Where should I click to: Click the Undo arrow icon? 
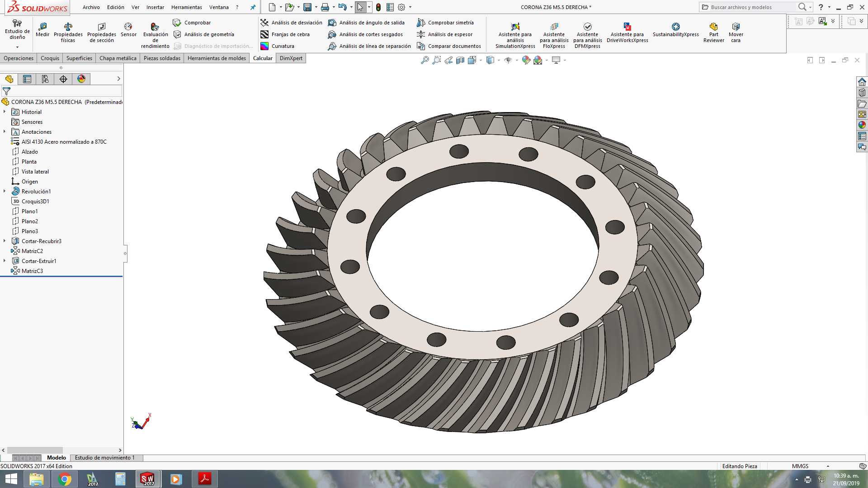click(342, 7)
